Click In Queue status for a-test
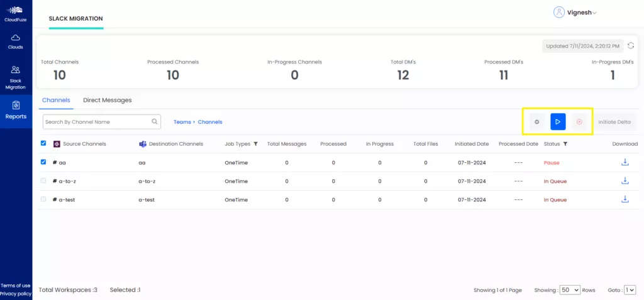Image resolution: width=644 pixels, height=300 pixels. pyautogui.click(x=555, y=200)
